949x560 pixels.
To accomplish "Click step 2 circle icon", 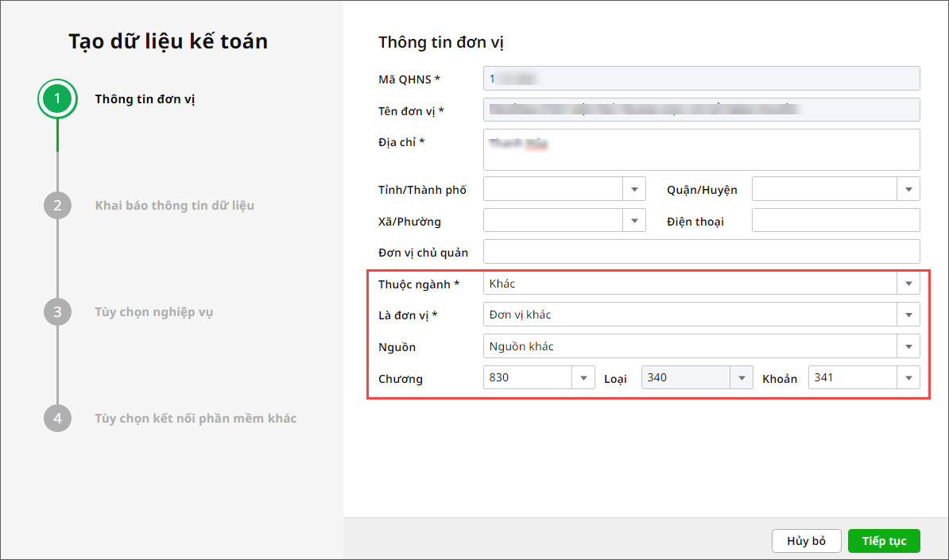I will (57, 205).
